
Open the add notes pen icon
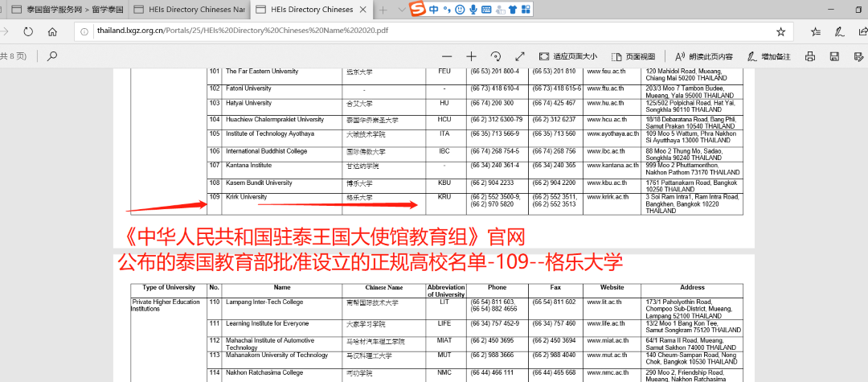[x=838, y=31]
